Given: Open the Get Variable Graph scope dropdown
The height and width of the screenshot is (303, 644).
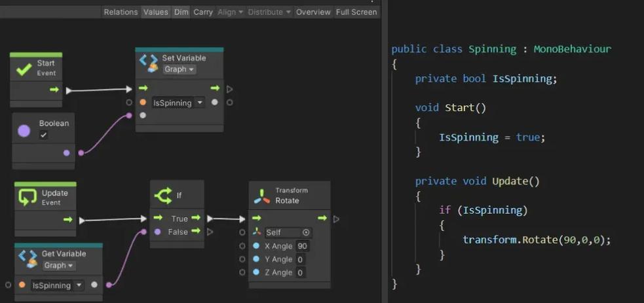Looking at the screenshot, I should 59,265.
